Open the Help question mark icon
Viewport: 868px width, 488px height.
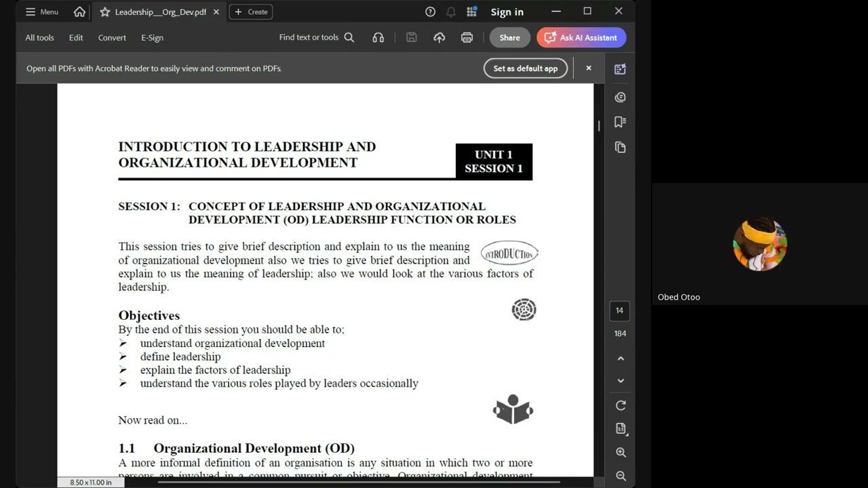(x=430, y=12)
